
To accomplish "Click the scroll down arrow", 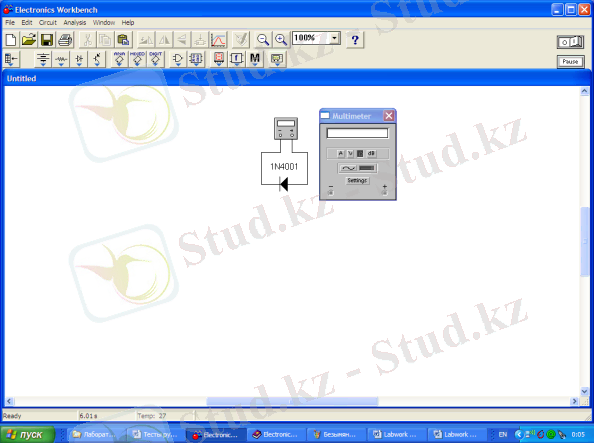I will coord(585,391).
